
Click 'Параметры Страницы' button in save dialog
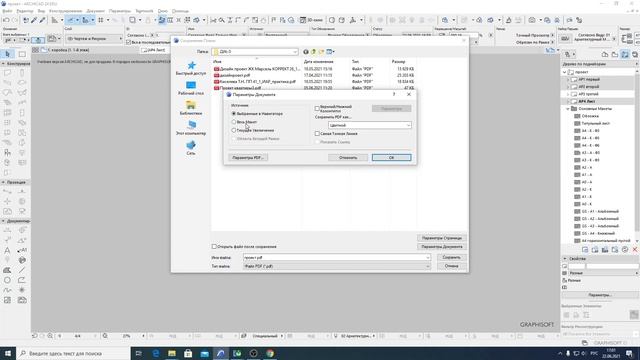tap(442, 238)
